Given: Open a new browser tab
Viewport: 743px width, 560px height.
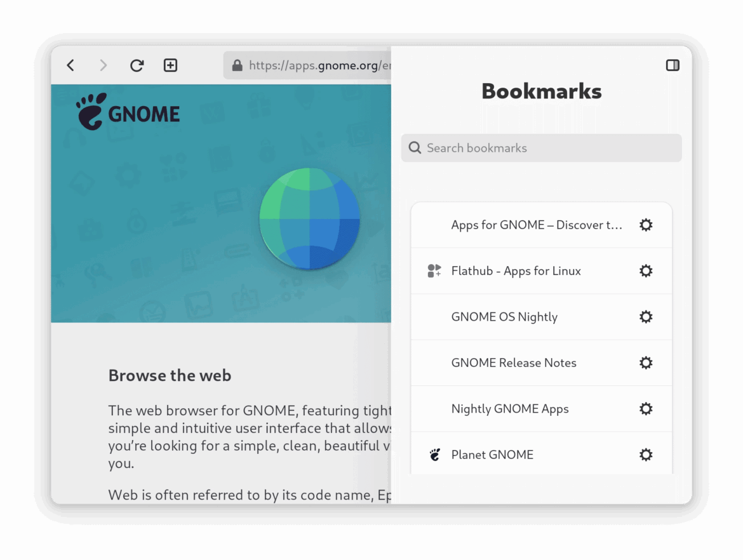Looking at the screenshot, I should (170, 65).
